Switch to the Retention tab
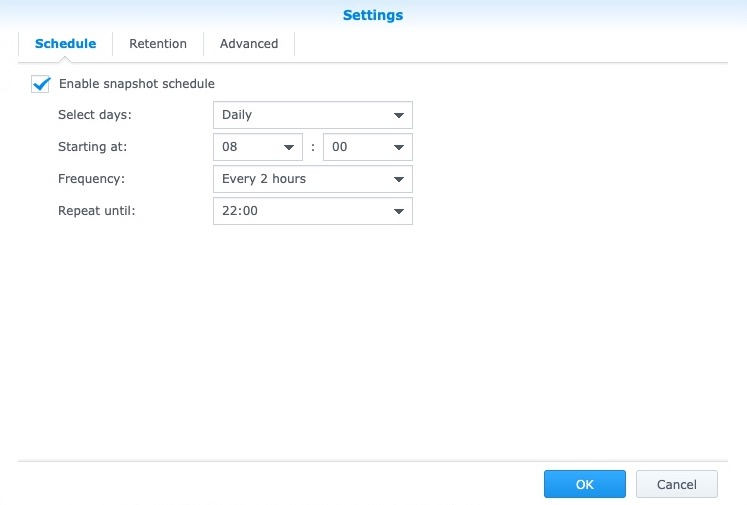747x505 pixels. [x=158, y=44]
